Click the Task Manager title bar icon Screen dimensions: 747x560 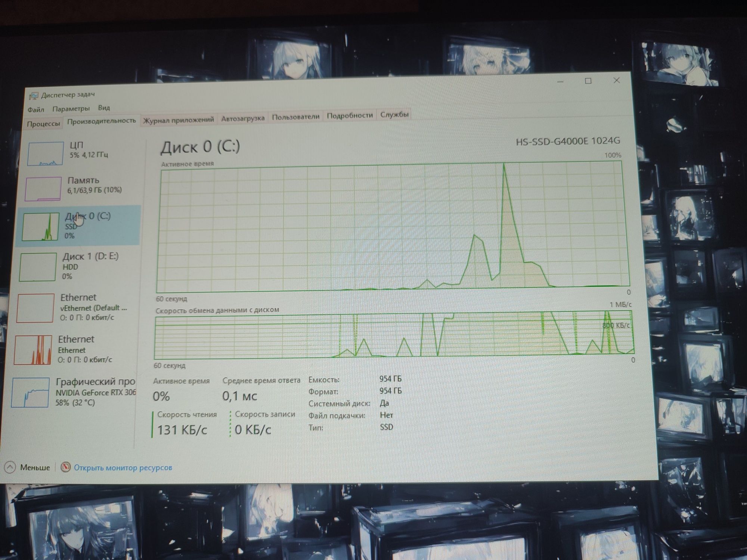(34, 96)
